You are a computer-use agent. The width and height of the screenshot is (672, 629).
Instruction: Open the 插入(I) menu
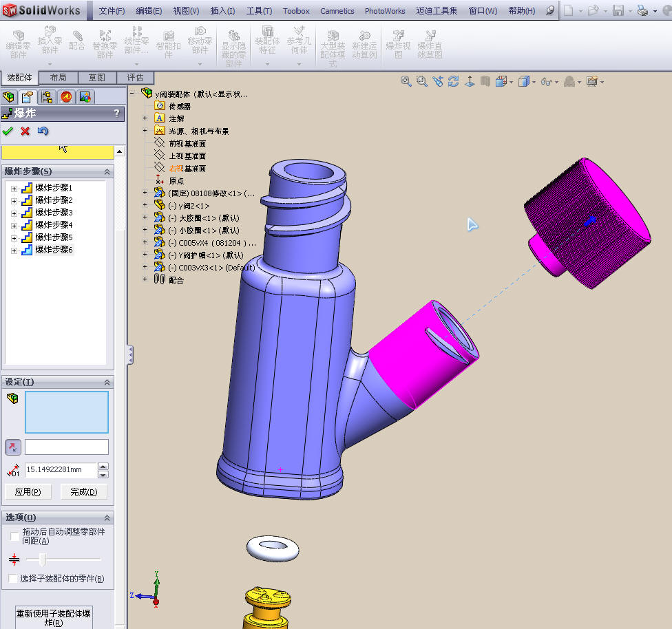point(222,11)
